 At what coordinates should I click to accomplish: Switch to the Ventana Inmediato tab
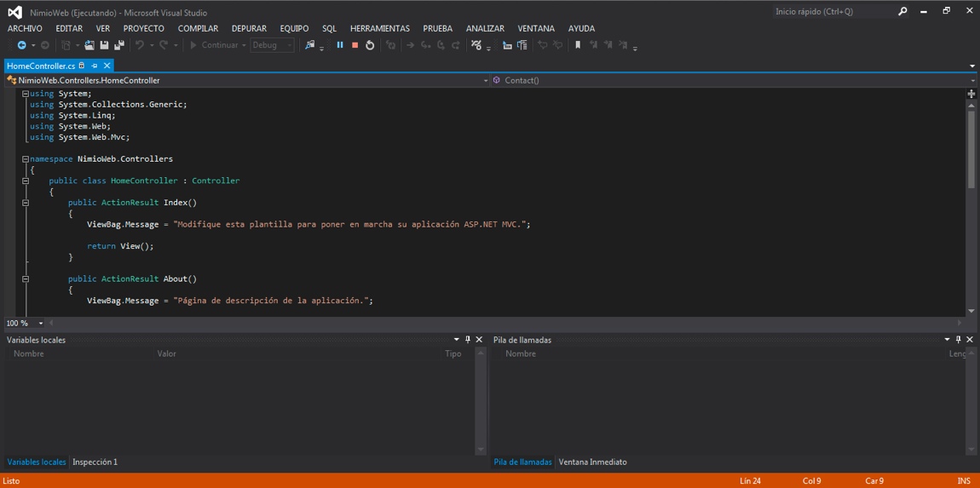tap(592, 462)
